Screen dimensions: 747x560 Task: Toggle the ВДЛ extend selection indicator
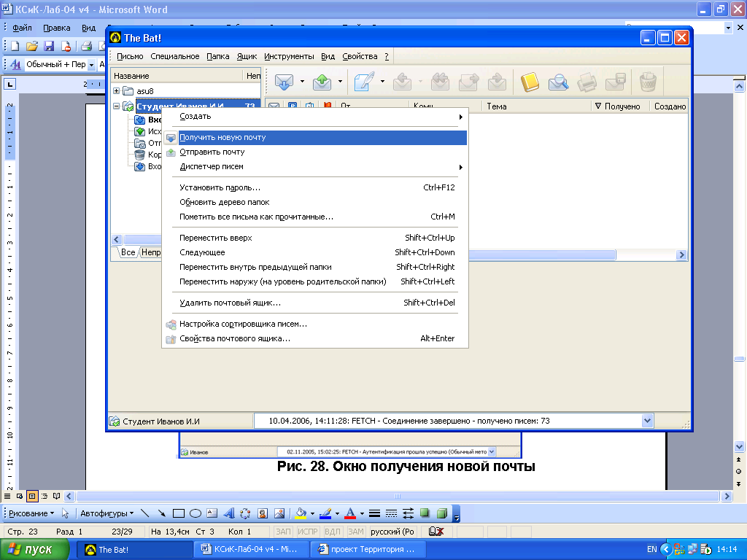tap(333, 532)
